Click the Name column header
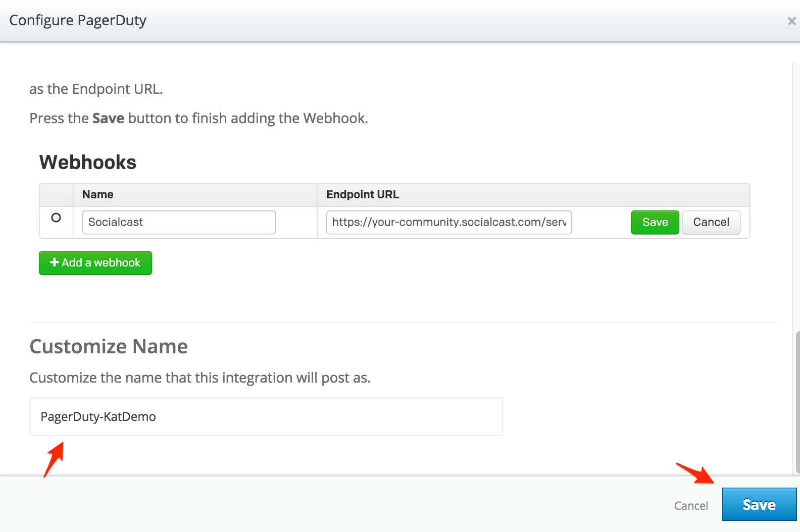Screen dimensions: 800x532 97,194
